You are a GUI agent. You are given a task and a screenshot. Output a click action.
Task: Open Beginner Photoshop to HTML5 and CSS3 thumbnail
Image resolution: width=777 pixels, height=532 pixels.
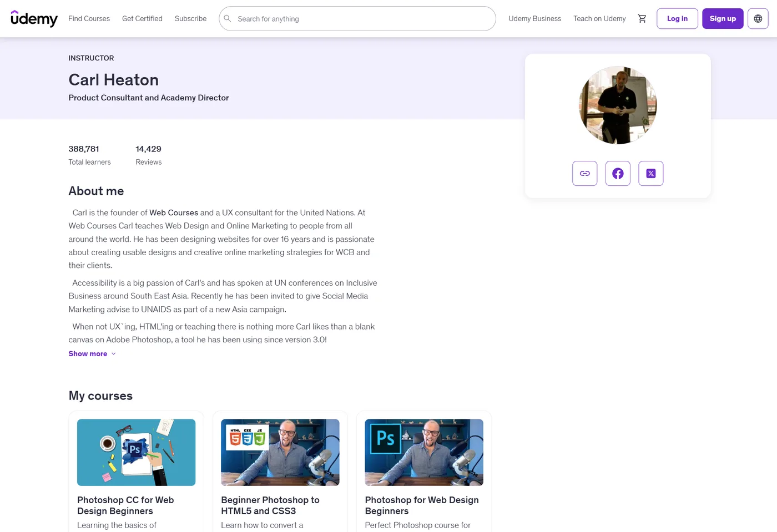point(280,453)
